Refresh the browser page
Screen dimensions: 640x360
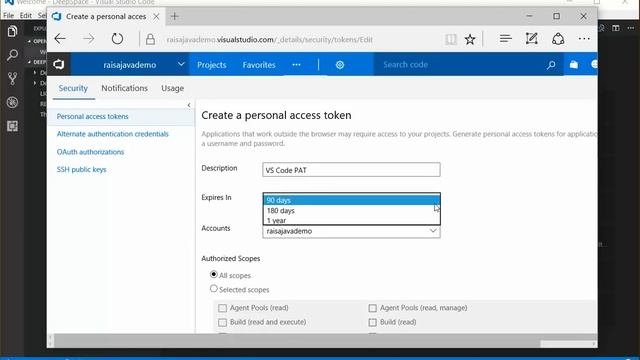[118, 39]
